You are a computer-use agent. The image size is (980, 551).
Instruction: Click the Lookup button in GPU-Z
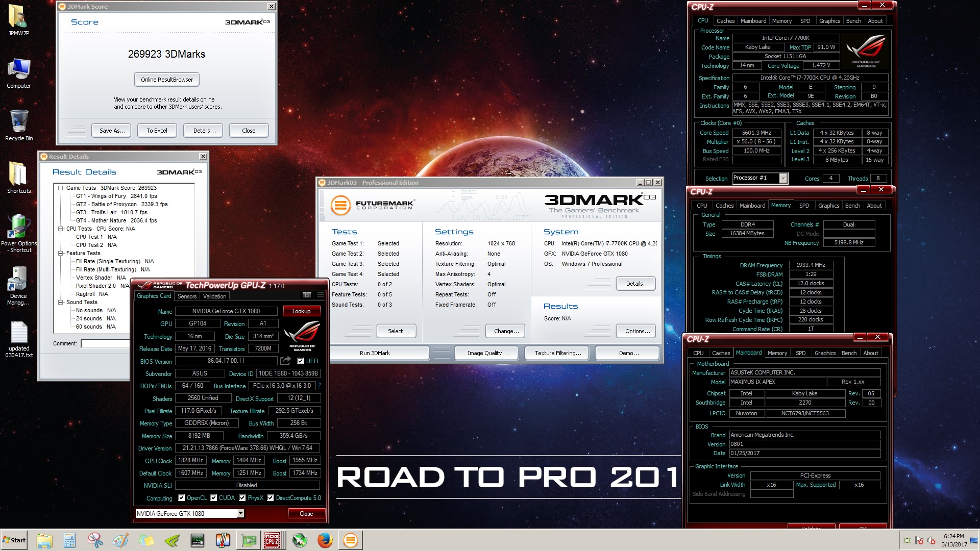pyautogui.click(x=301, y=311)
